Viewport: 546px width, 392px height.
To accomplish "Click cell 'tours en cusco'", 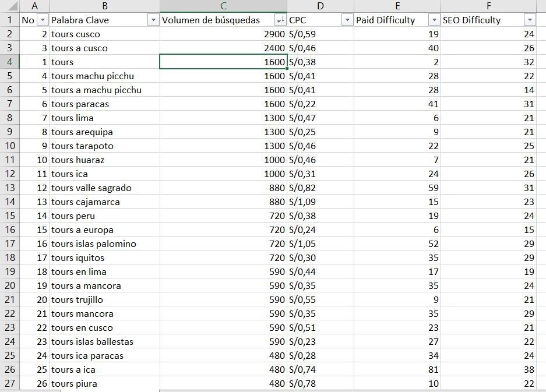I will (x=104, y=327).
